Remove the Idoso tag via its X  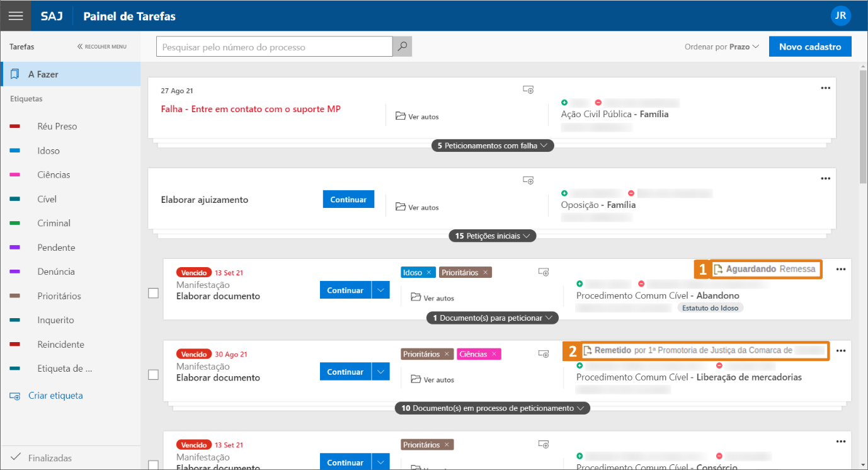click(429, 273)
